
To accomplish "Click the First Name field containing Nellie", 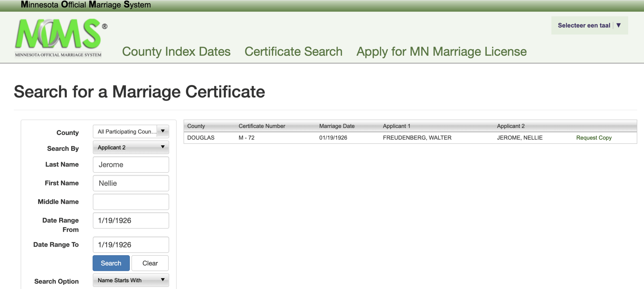I will [x=131, y=183].
